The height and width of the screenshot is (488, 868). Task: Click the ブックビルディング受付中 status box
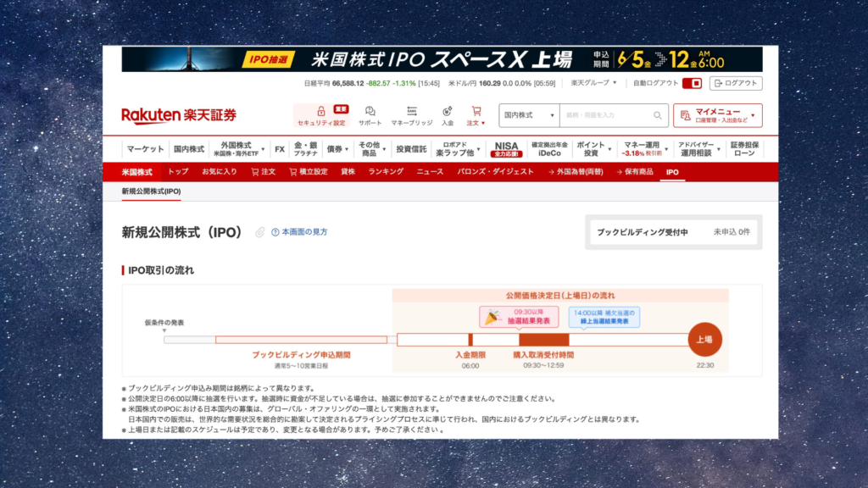click(674, 232)
